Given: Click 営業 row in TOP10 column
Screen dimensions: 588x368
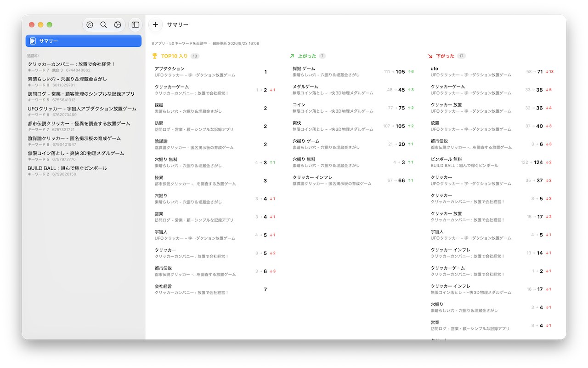Looking at the screenshot, I should [215, 217].
